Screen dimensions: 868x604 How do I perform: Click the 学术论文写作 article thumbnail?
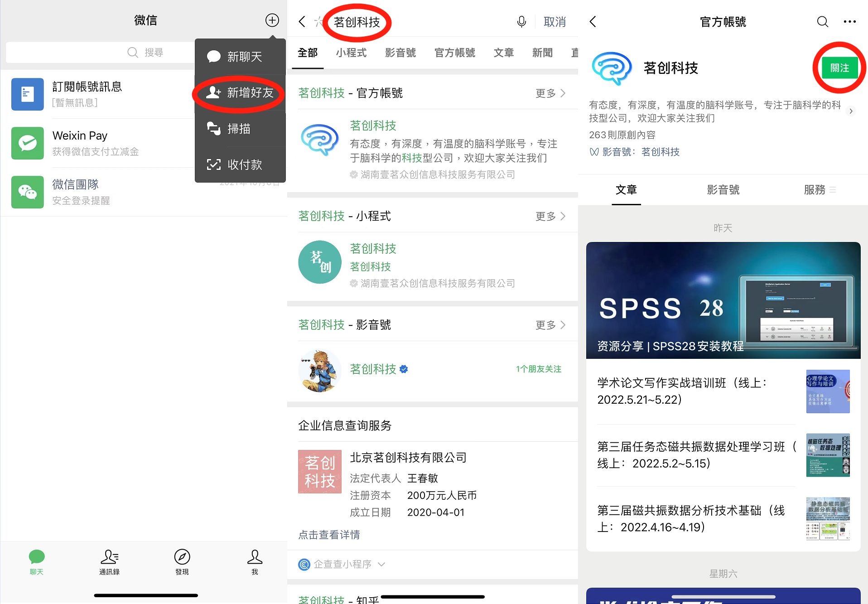click(x=828, y=391)
